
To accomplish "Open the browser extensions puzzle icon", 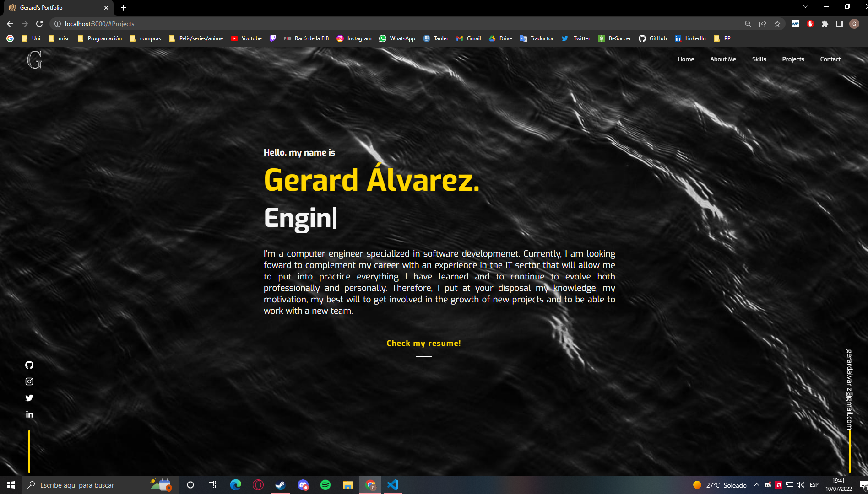I will click(825, 24).
